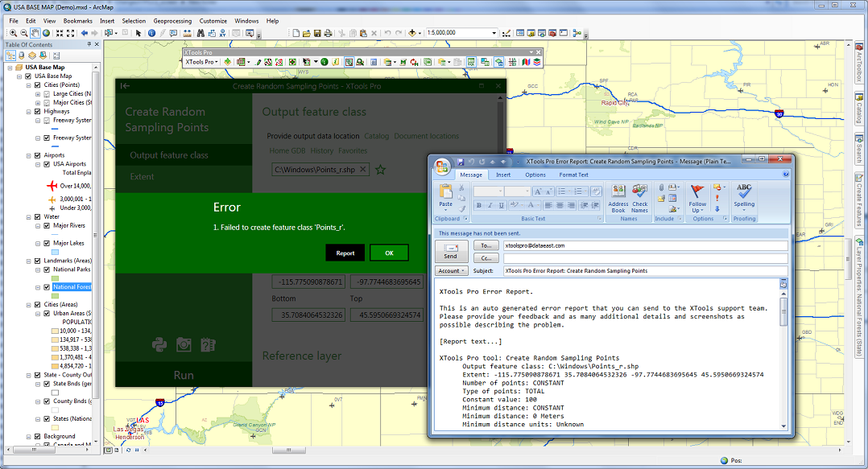Viewport: 868px width, 469px height.
Task: Save the map document via floppy icon
Action: [317, 33]
